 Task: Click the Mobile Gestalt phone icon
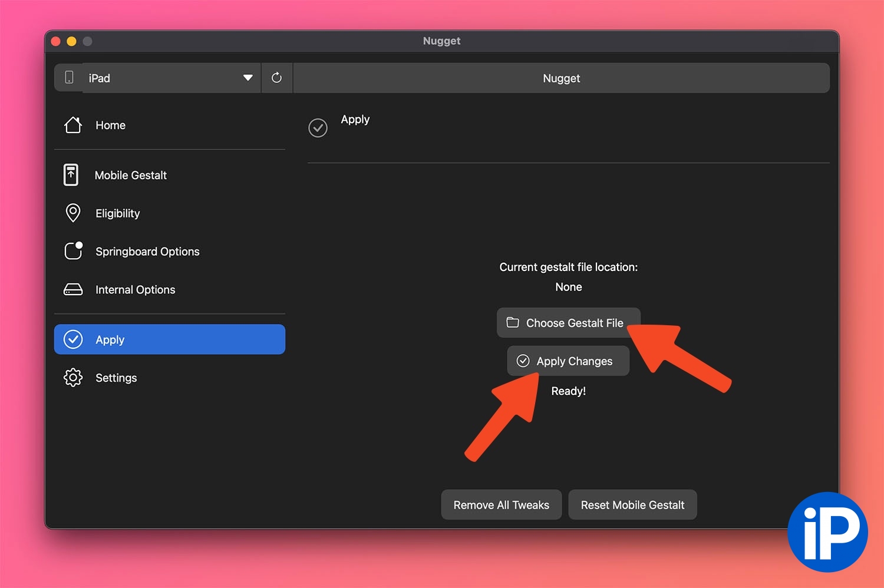coord(71,175)
